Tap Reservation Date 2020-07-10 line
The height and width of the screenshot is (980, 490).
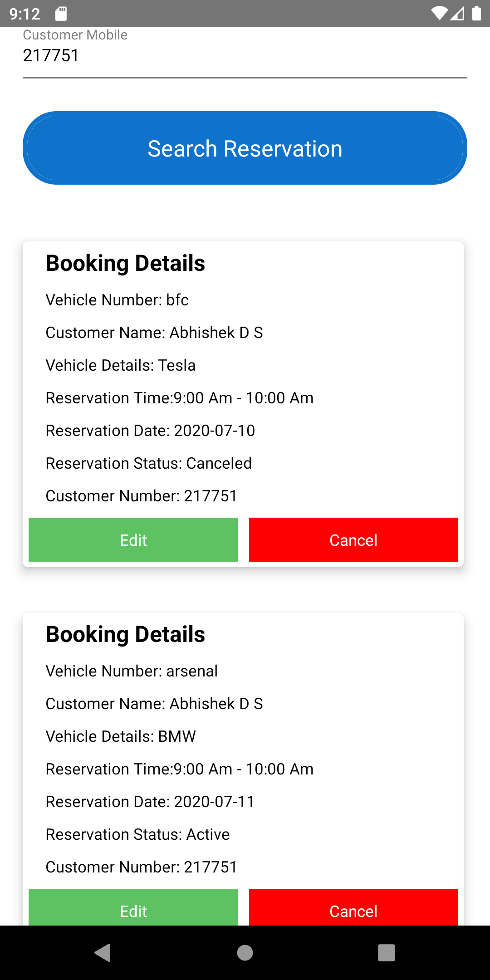(150, 431)
